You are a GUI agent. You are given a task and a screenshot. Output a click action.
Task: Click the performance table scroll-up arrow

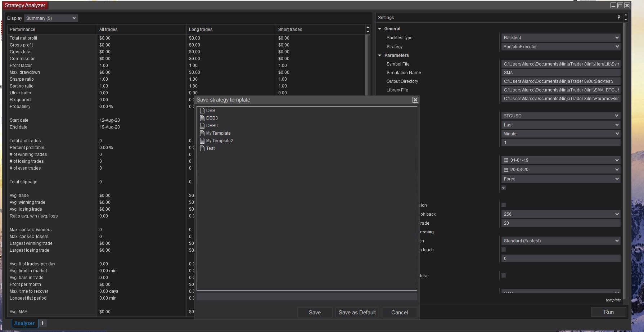coord(368,27)
